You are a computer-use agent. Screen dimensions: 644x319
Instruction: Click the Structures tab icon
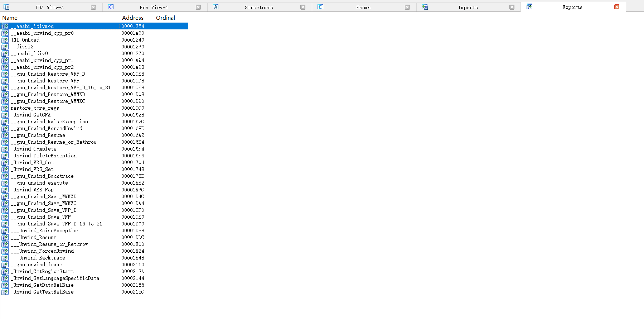click(x=216, y=7)
